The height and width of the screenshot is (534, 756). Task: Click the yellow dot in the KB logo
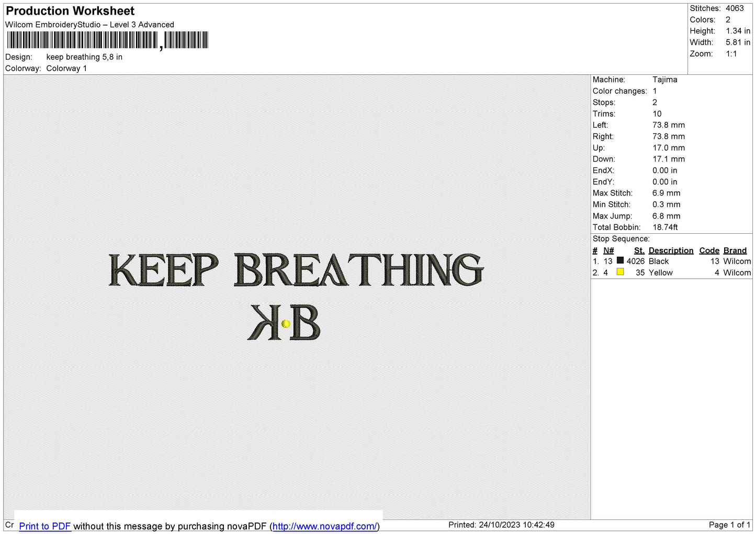point(286,324)
